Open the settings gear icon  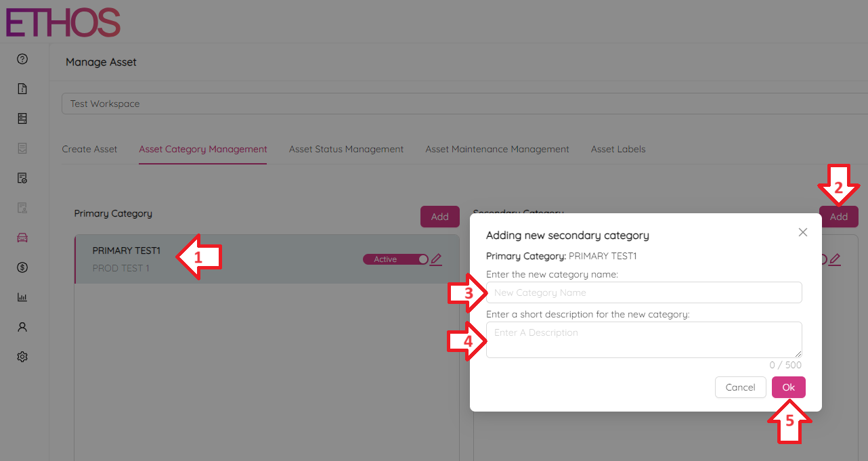click(x=22, y=357)
